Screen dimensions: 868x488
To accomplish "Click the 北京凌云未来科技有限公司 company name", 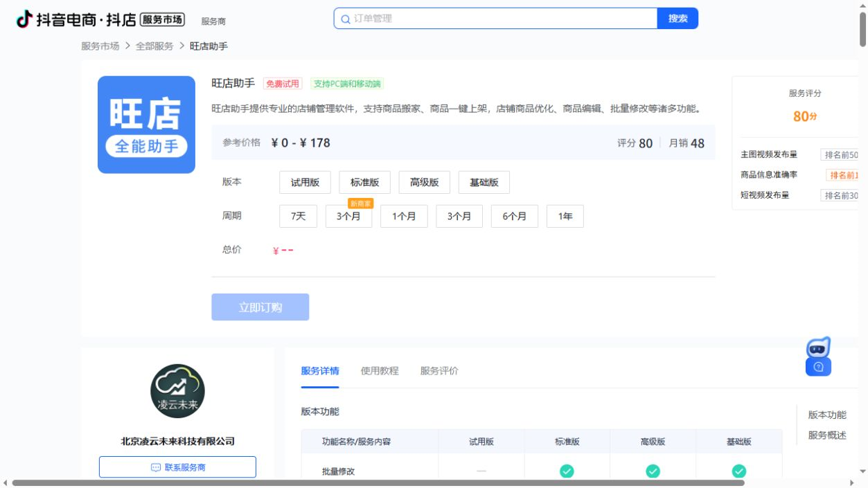I will tap(177, 441).
